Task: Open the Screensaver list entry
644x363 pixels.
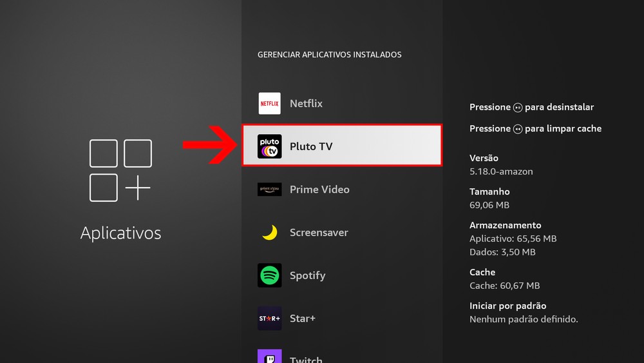Action: click(342, 232)
